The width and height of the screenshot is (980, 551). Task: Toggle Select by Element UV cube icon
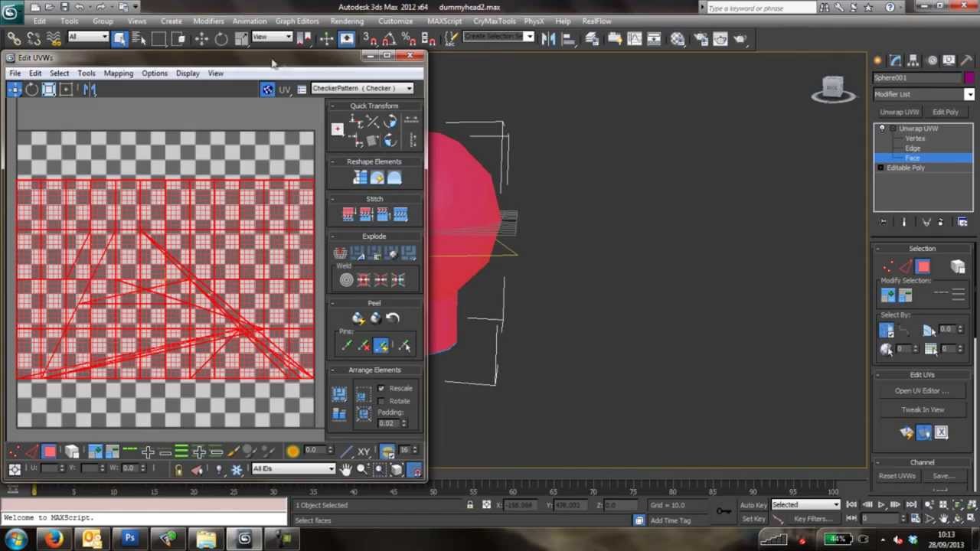[71, 452]
